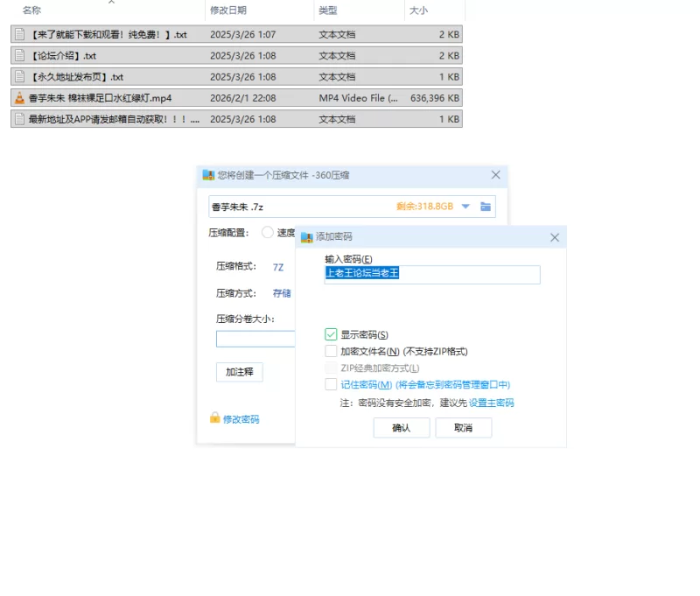Click the 636,396 KB size cell
Screen dimensions: 700x596
[435, 98]
